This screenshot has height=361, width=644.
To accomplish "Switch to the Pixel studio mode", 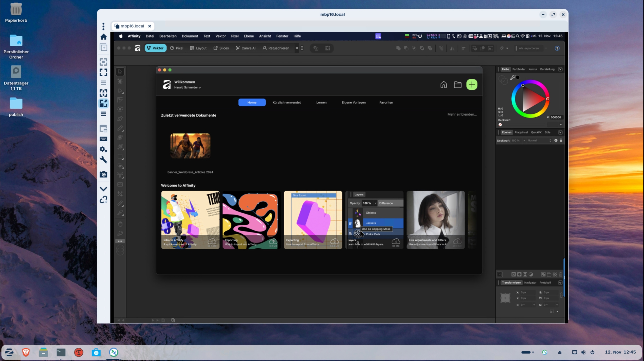I will coord(177,48).
